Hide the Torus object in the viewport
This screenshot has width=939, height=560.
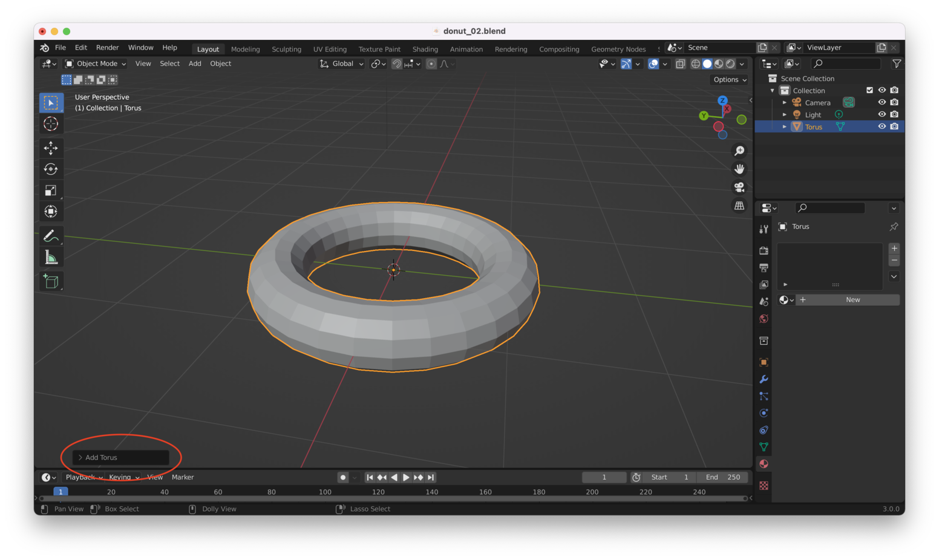(882, 126)
